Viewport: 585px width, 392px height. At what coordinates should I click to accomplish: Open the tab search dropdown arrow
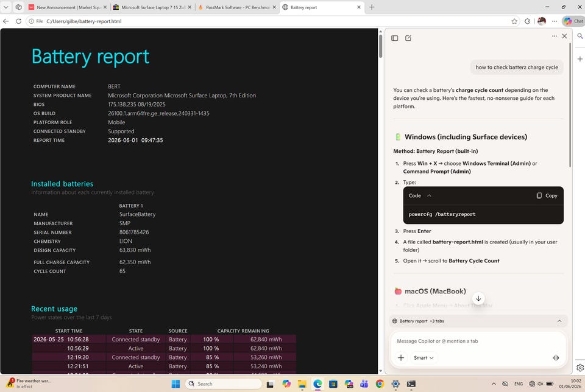[x=6, y=7]
